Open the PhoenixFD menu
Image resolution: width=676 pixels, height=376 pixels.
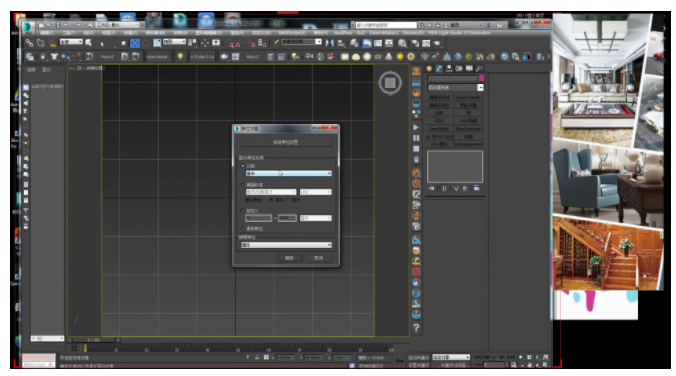(413, 33)
